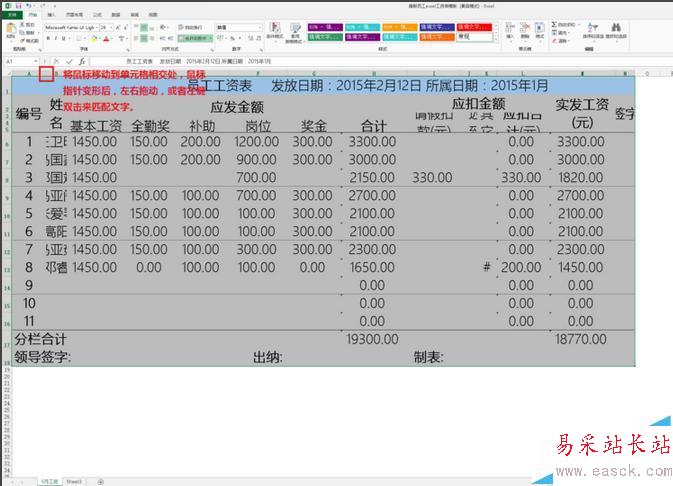Click the percent style icon
The width and height of the screenshot is (673, 486).
[x=232, y=38]
